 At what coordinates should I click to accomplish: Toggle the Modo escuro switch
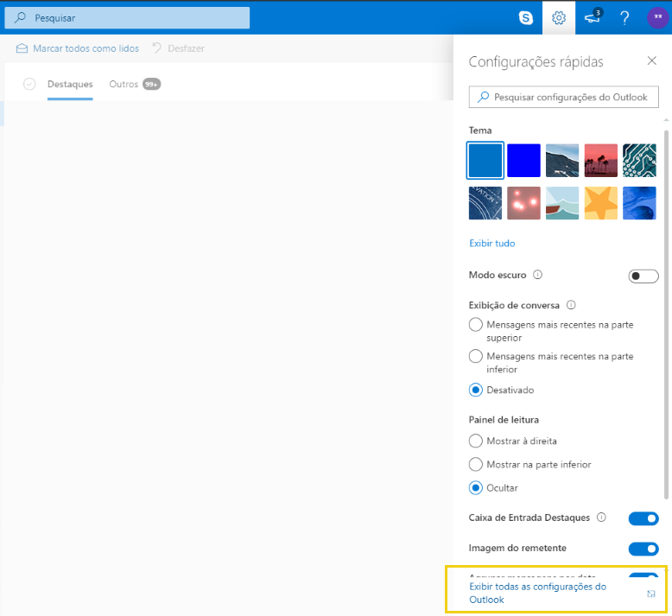[x=643, y=276]
